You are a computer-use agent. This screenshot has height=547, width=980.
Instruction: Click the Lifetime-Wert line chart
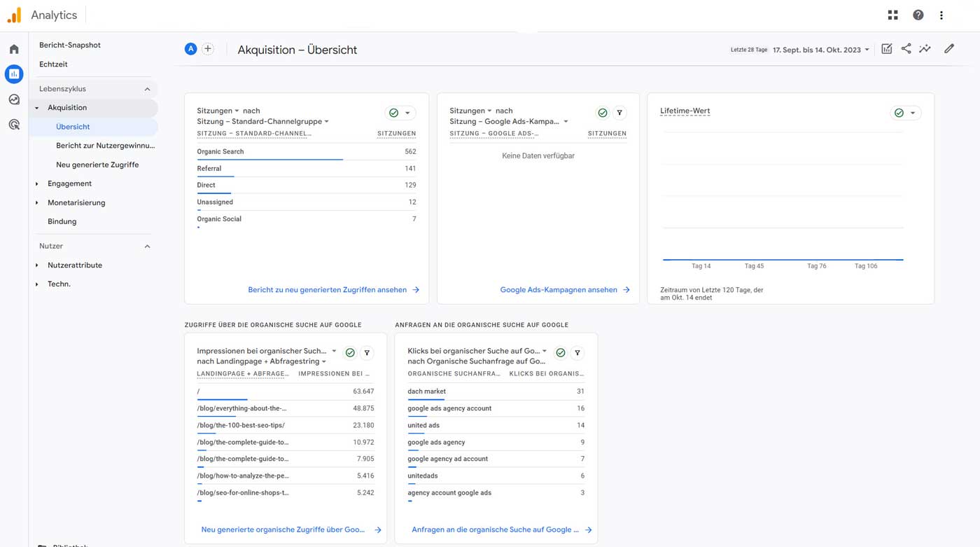(783, 196)
